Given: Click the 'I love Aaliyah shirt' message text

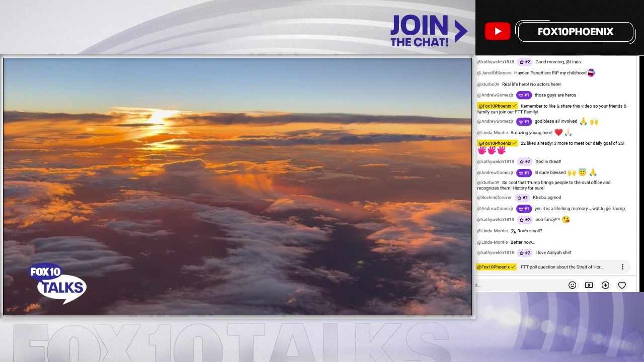Looking at the screenshot, I should click(x=553, y=253).
